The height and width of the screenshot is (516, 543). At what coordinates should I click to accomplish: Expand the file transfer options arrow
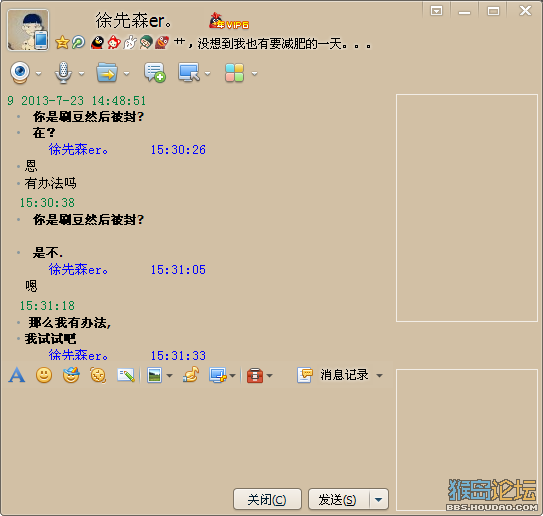(126, 73)
